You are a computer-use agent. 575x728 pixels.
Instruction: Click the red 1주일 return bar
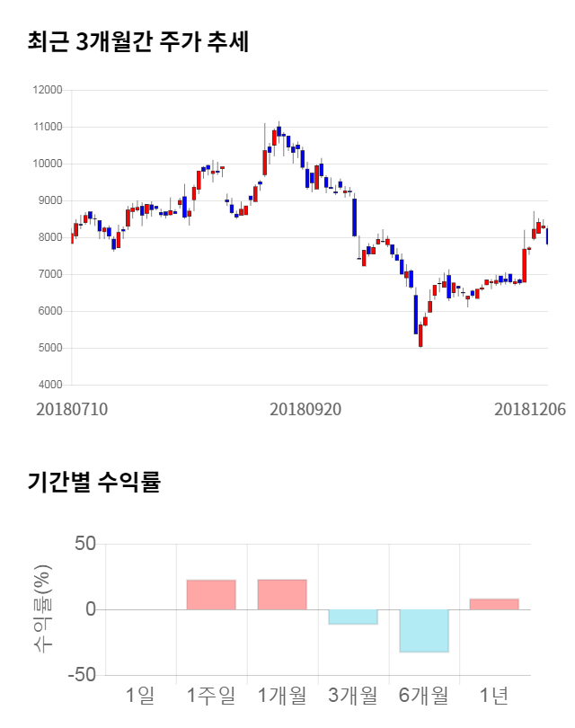tap(211, 595)
